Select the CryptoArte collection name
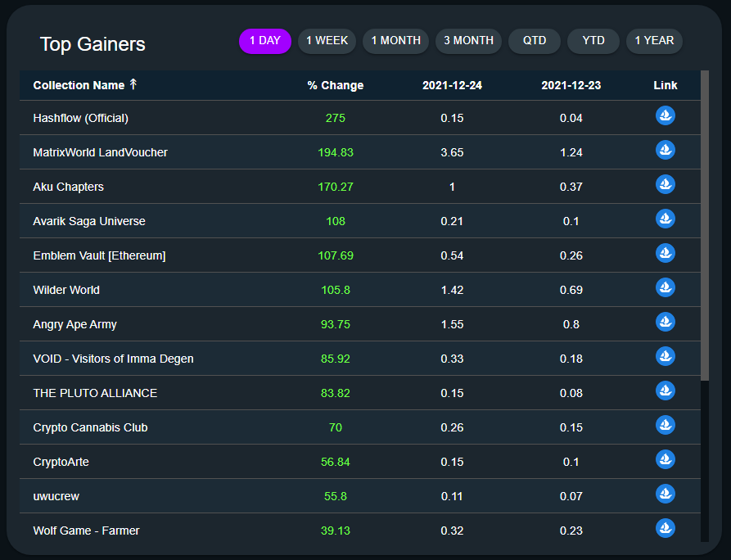 [x=61, y=462]
